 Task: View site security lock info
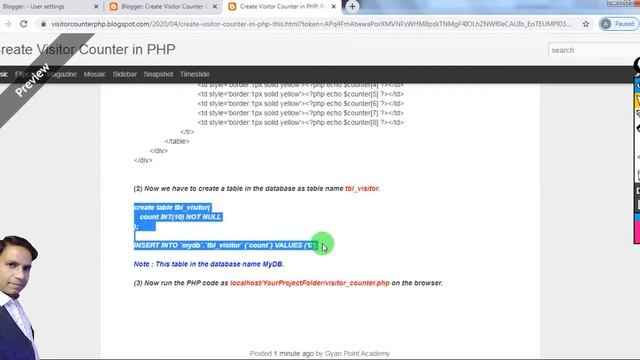coord(43,24)
